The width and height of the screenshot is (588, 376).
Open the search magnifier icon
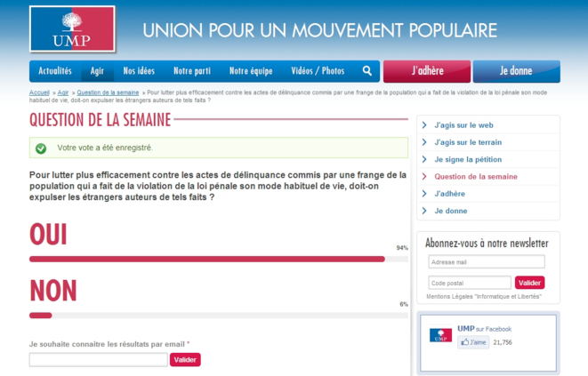[x=367, y=71]
